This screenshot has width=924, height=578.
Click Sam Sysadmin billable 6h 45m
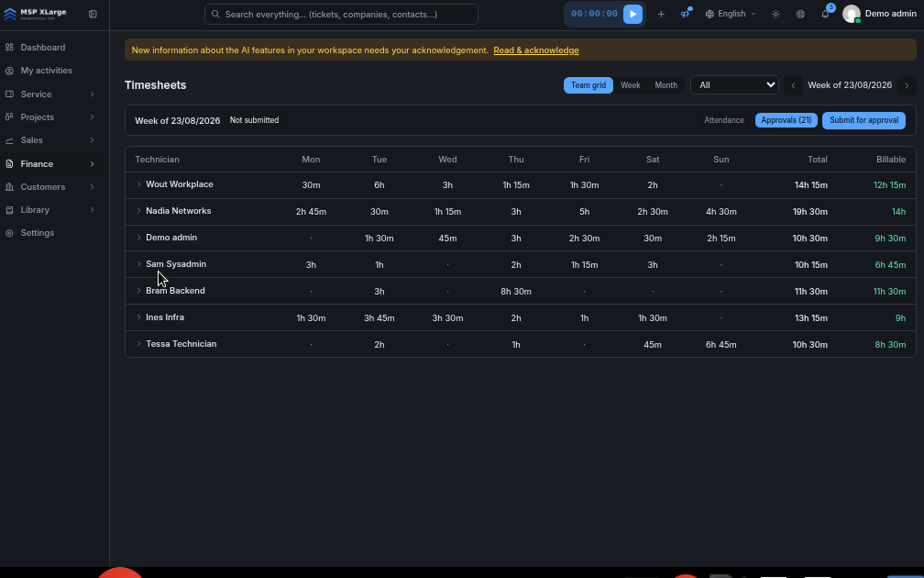pos(890,265)
